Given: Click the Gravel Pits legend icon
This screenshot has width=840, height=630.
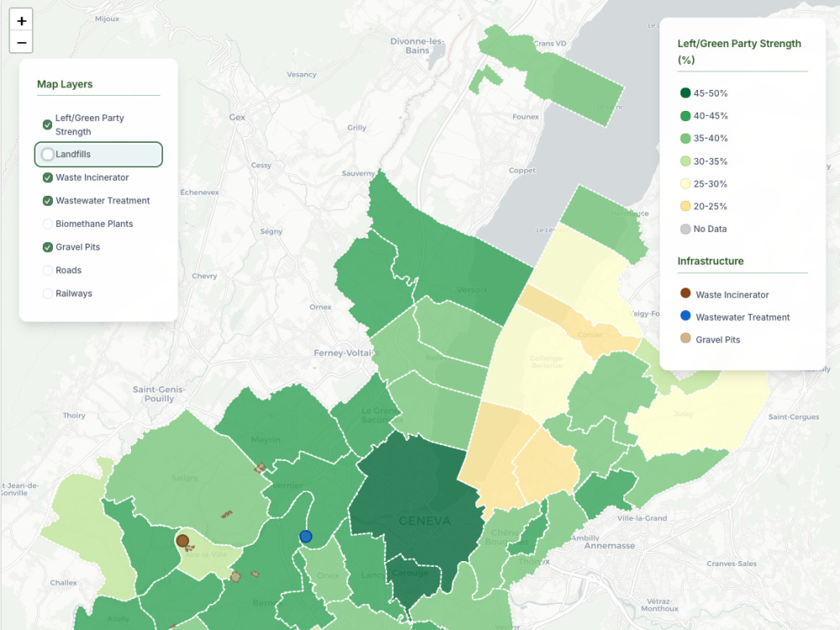Looking at the screenshot, I should coord(685,338).
